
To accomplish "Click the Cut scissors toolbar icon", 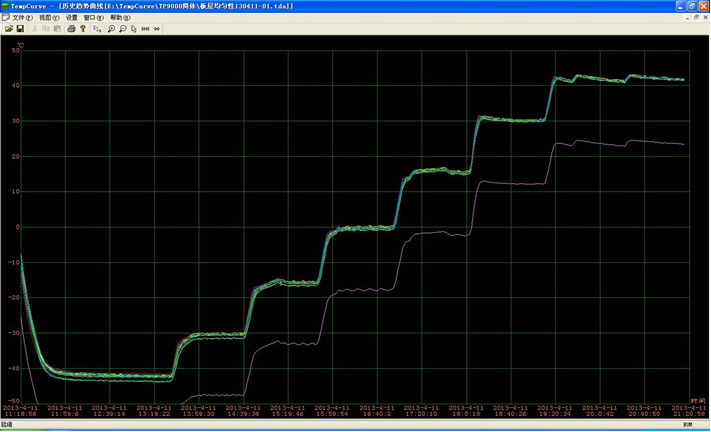I will pos(35,29).
